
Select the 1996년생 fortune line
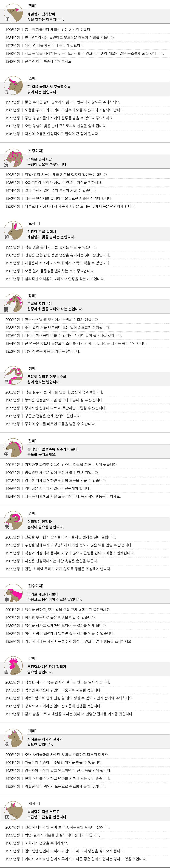(x=48, y=30)
